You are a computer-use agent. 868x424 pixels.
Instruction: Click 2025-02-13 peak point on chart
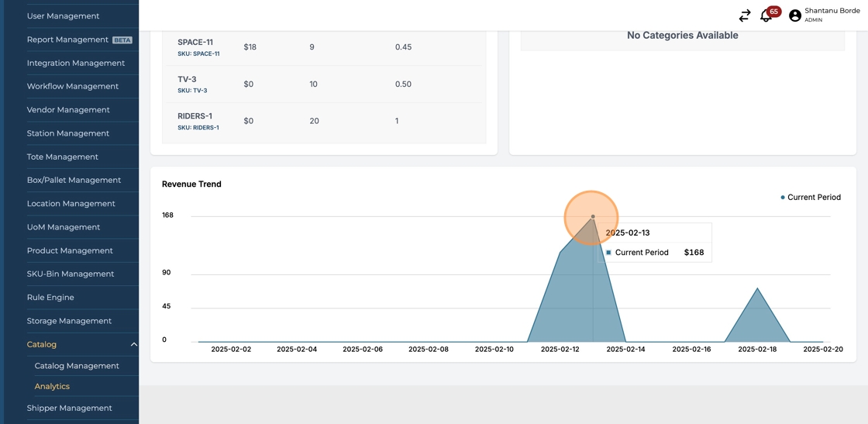pos(593,217)
